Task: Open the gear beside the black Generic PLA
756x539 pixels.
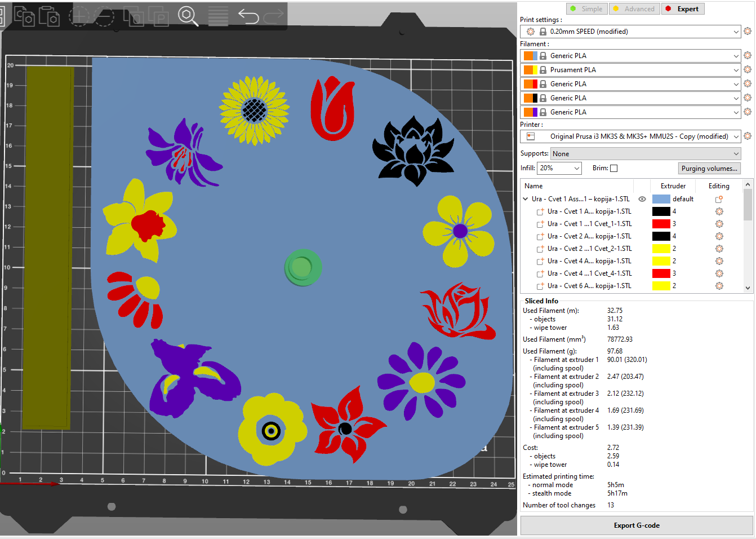Action: 748,98
